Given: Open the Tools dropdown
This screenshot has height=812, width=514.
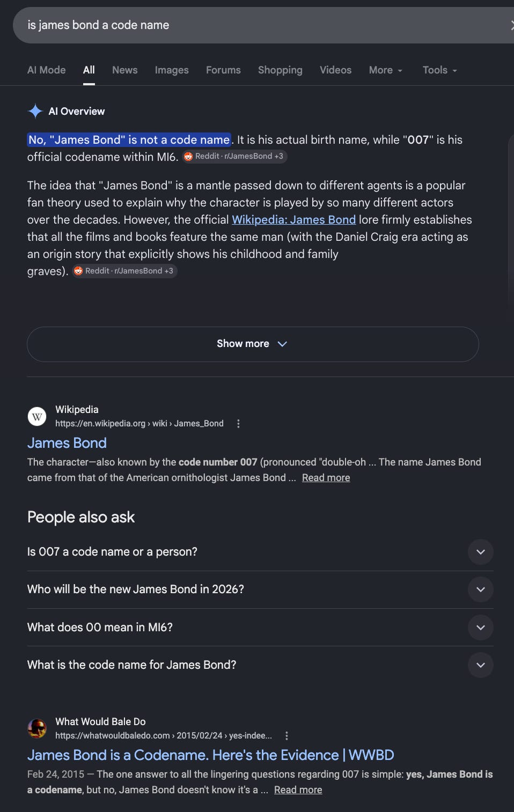Looking at the screenshot, I should point(440,70).
